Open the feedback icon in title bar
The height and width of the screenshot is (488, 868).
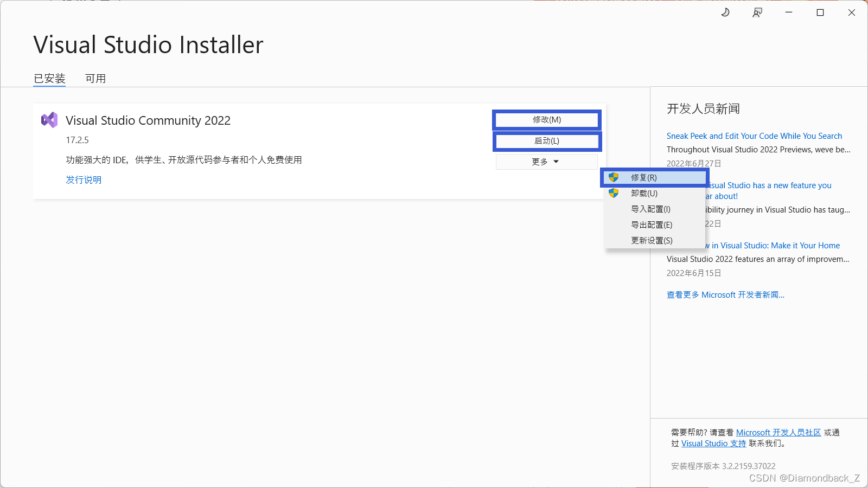757,12
